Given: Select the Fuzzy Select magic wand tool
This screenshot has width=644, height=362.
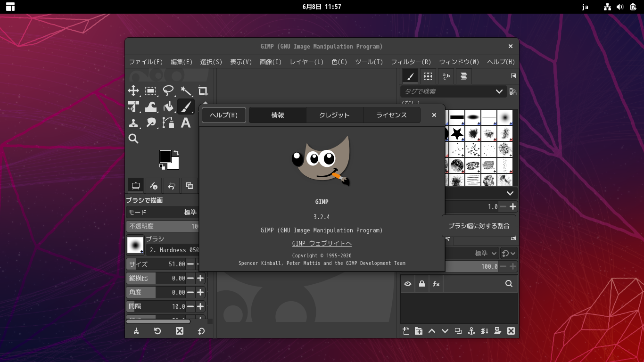Looking at the screenshot, I should tap(186, 91).
